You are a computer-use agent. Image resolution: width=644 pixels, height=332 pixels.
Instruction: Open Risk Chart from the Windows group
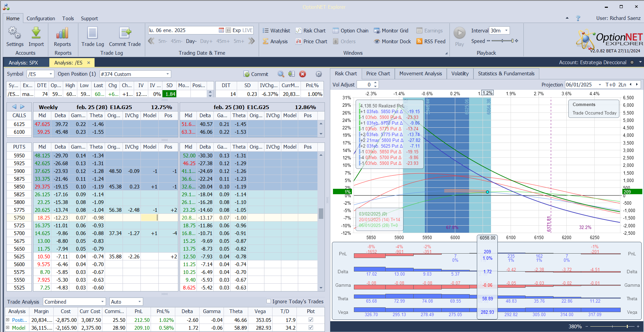pyautogui.click(x=311, y=31)
